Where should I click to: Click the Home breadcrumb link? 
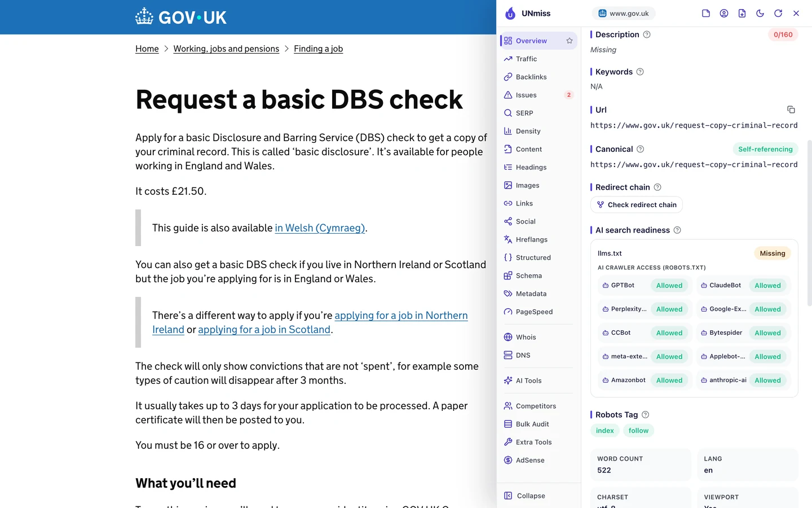(x=147, y=49)
